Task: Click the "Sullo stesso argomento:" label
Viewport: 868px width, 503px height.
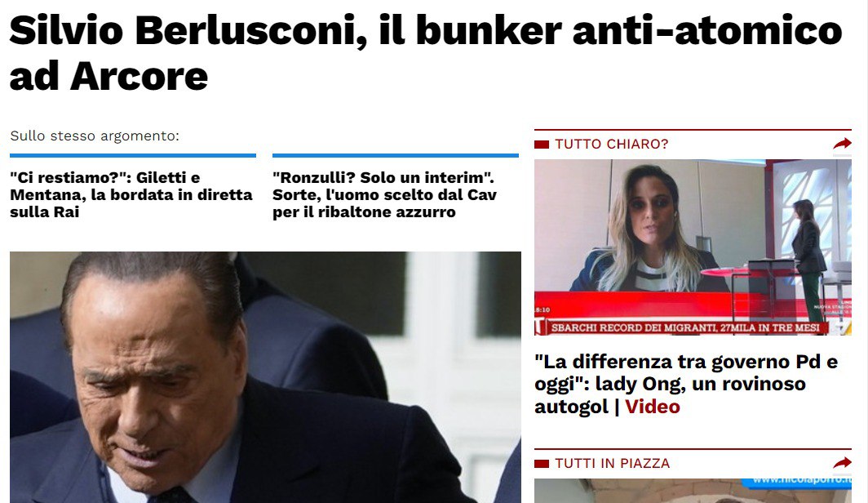Action: click(x=95, y=136)
